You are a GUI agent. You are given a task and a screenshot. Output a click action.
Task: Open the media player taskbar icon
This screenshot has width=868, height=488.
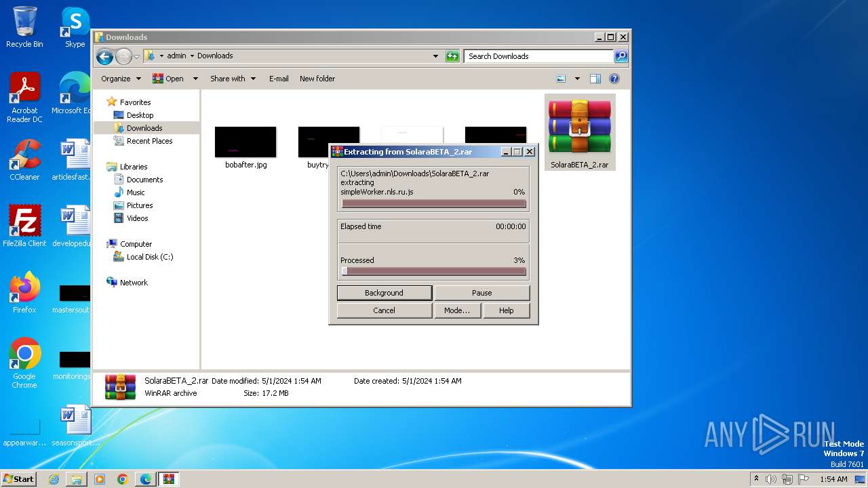coord(100,479)
